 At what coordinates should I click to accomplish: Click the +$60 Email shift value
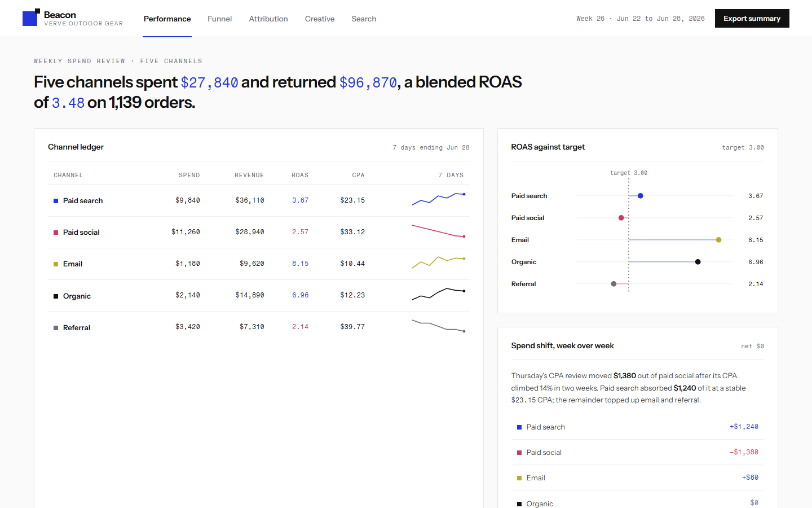(750, 478)
